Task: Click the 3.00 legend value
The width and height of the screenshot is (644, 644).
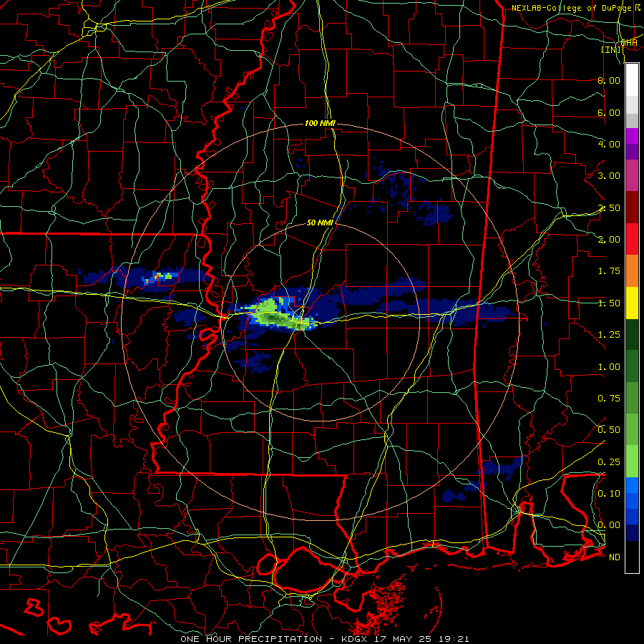Action: (609, 176)
